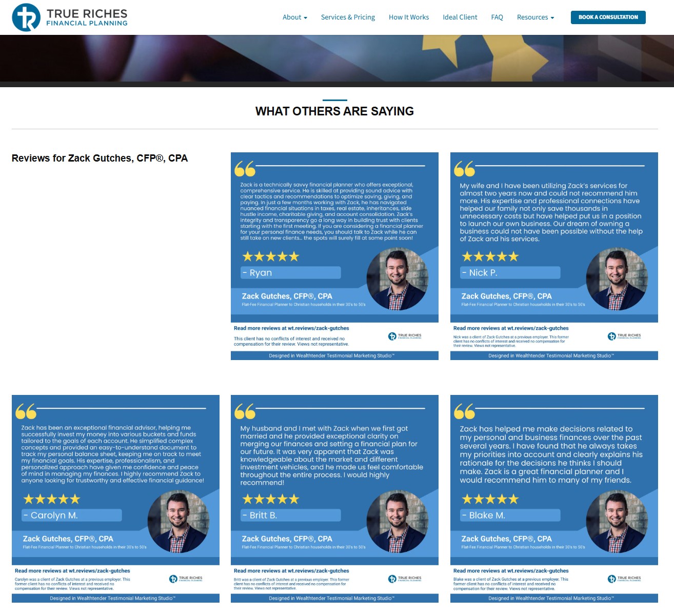Click the About menu chevron arrow
674x616 pixels.
click(306, 18)
